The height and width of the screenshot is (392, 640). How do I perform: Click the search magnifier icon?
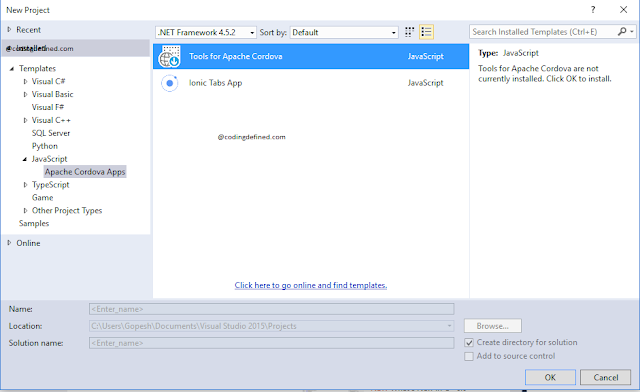(622, 31)
